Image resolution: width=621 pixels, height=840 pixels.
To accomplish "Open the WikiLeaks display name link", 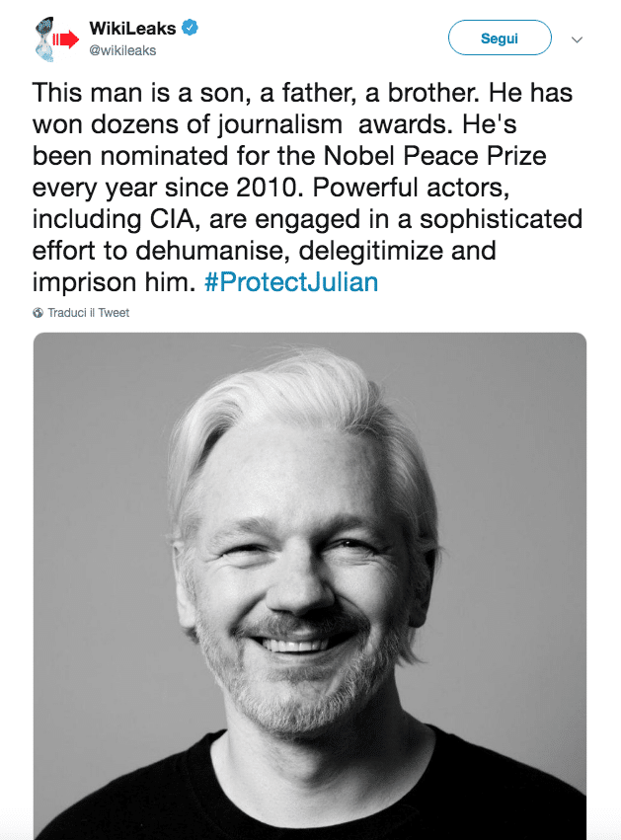I will [132, 28].
